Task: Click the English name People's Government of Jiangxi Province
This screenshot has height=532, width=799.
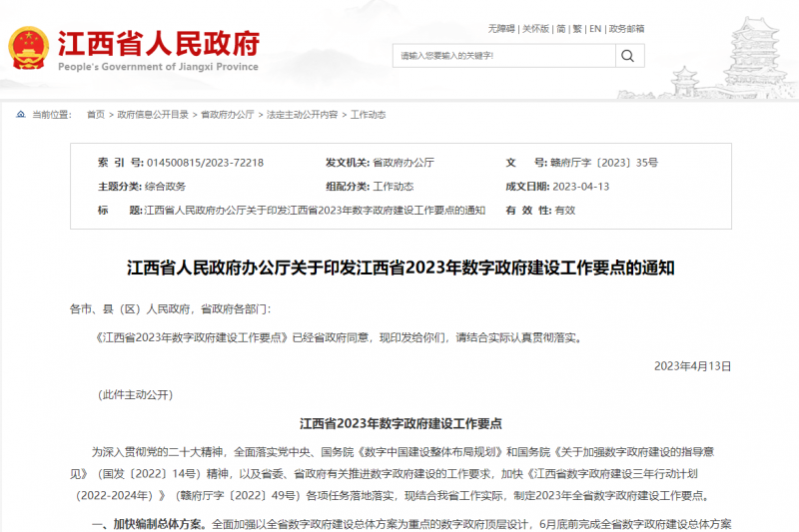Action: tap(158, 67)
